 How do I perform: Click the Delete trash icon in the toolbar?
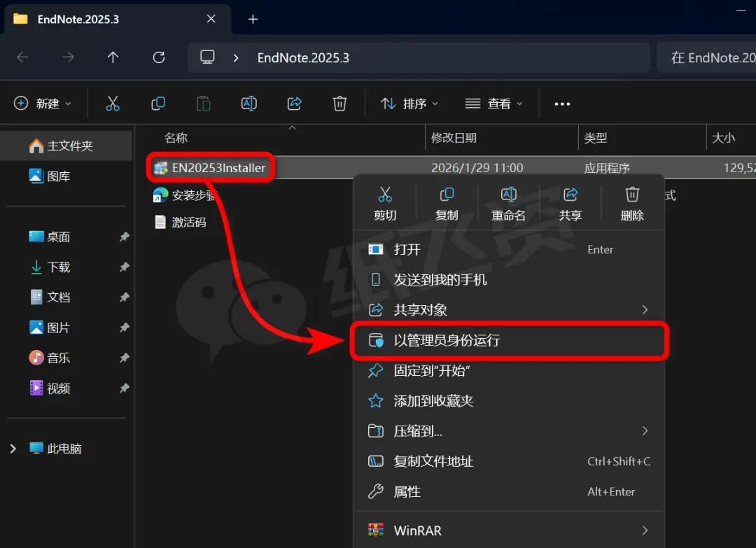[x=339, y=103]
